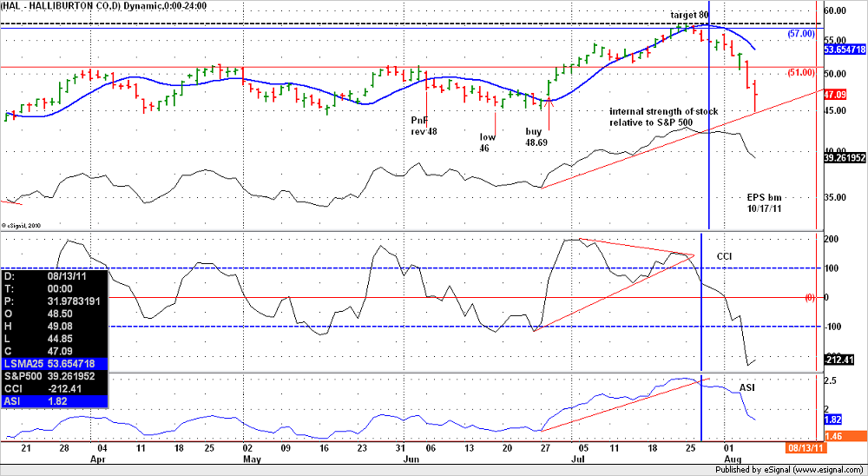Image resolution: width=868 pixels, height=476 pixels.
Task: Click the 'PnF rev 48' annotation
Action: 424,125
